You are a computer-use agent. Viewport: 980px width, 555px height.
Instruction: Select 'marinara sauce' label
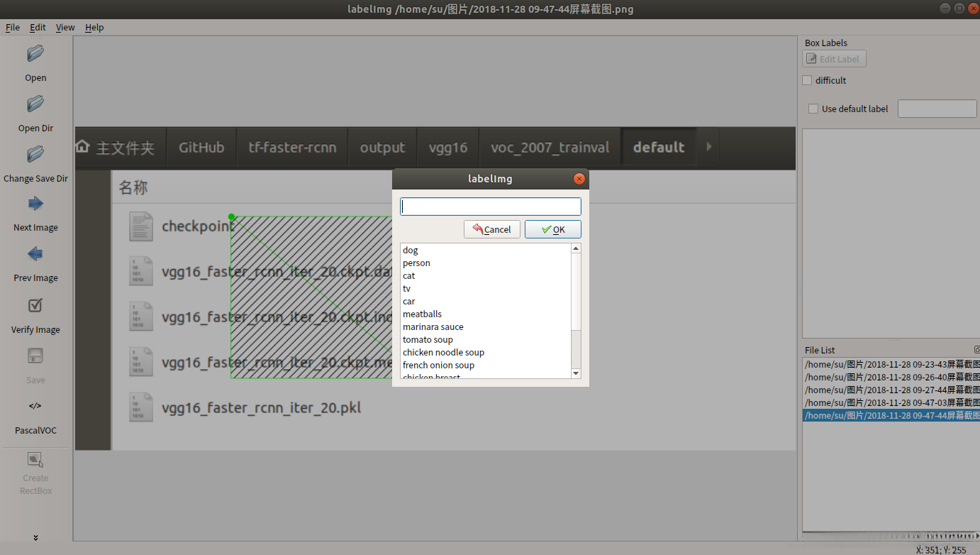click(486, 326)
